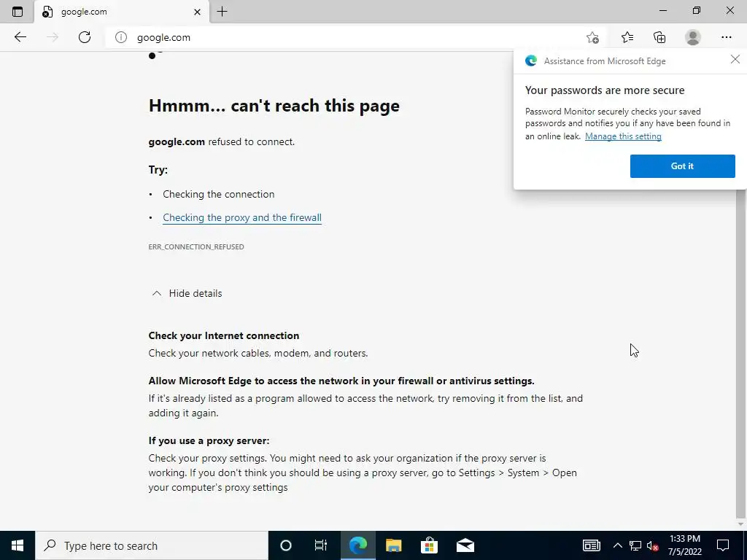Click the Your passwords are more secure title
Image resolution: width=747 pixels, height=560 pixels.
point(605,90)
